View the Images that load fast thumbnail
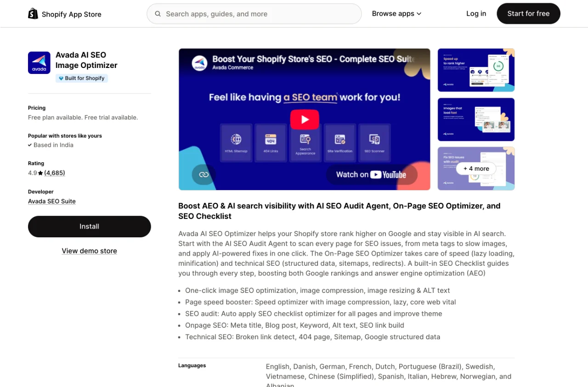Image resolution: width=588 pixels, height=387 pixels. coord(476,119)
